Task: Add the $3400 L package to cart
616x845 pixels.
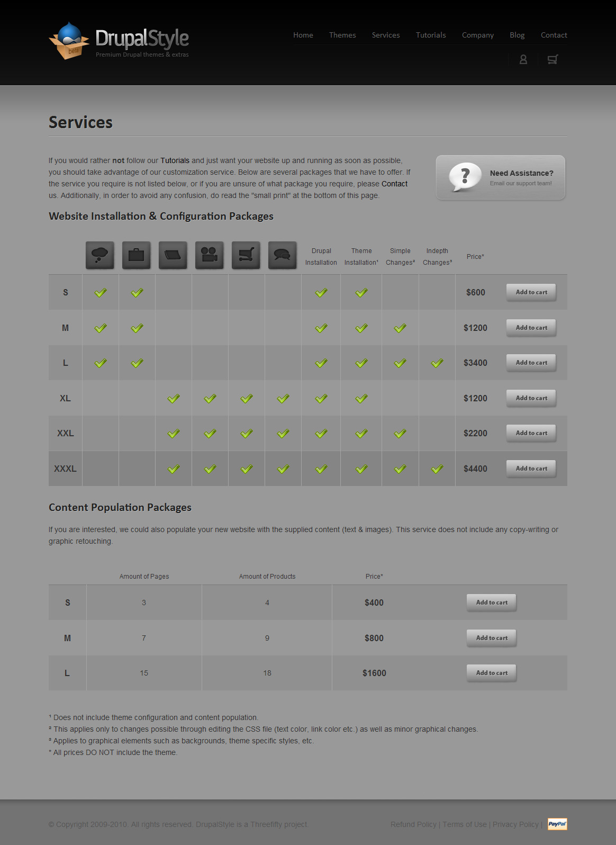Action: (531, 363)
